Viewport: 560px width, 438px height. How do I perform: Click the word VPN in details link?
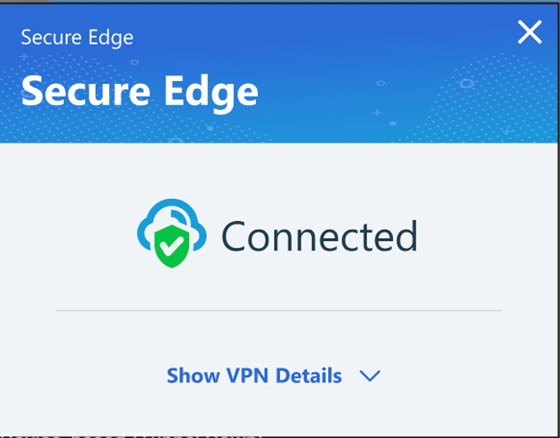coord(247,375)
